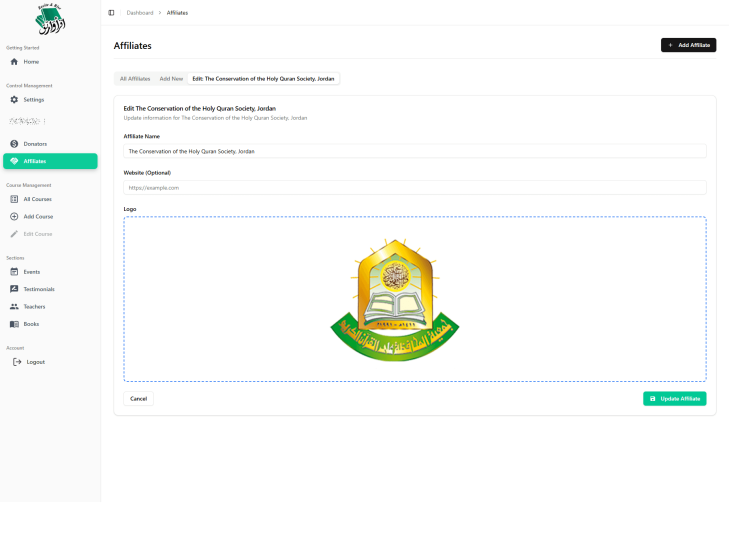The image size is (729, 540).
Task: Select the Edit: The Conservation tab
Action: point(263,79)
